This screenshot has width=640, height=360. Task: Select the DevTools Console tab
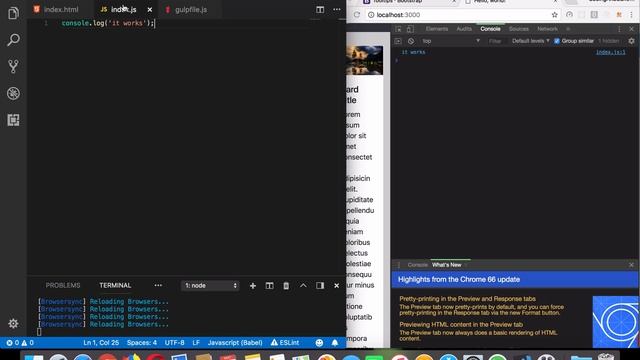(490, 29)
